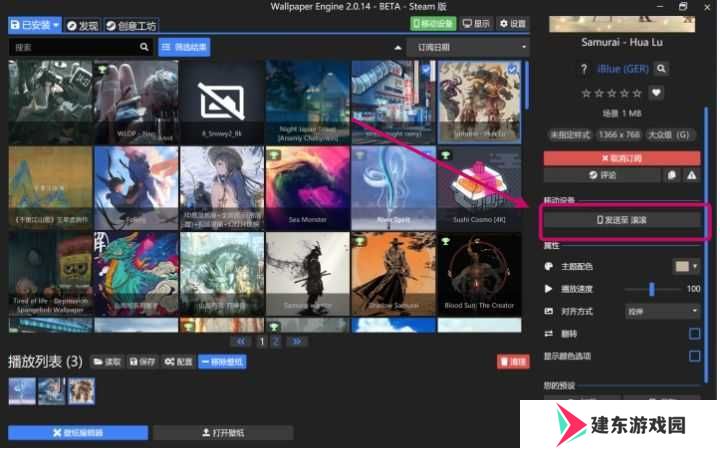The image size is (720, 450).
Task: Click the 打开壁纸 open wallpaper button
Action: [223, 433]
